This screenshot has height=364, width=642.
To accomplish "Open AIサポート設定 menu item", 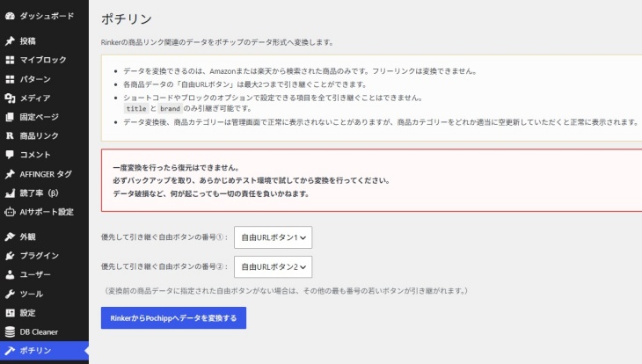I will click(44, 212).
